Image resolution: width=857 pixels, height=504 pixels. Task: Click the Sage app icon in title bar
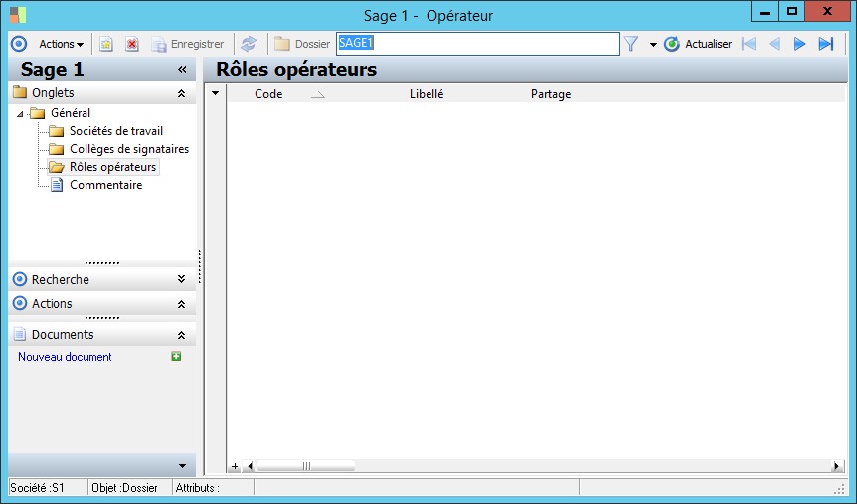pyautogui.click(x=18, y=15)
